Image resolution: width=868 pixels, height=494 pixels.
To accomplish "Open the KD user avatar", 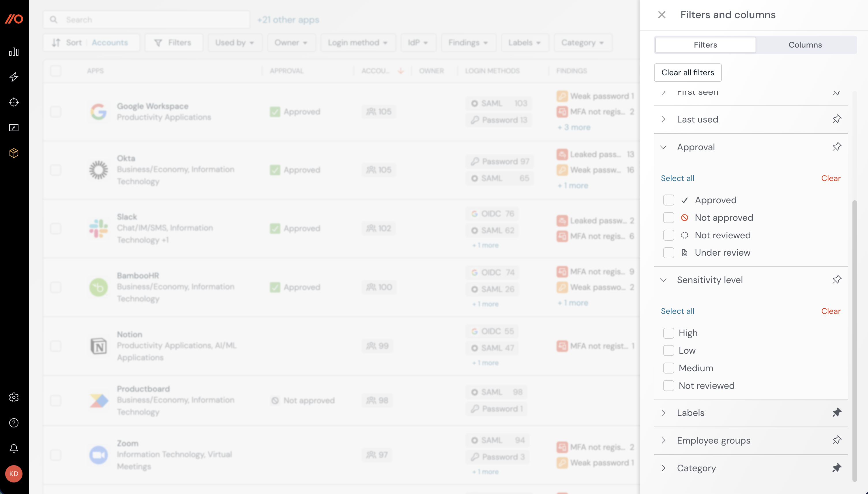I will coord(14,474).
